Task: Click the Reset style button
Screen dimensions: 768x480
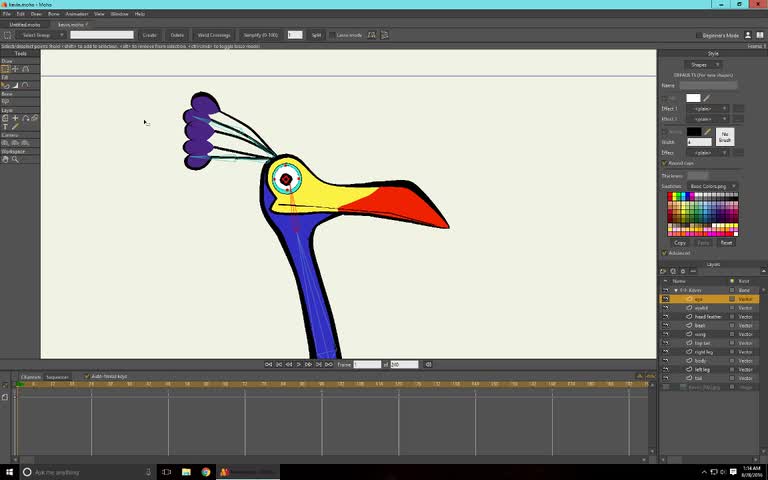Action: coord(726,243)
